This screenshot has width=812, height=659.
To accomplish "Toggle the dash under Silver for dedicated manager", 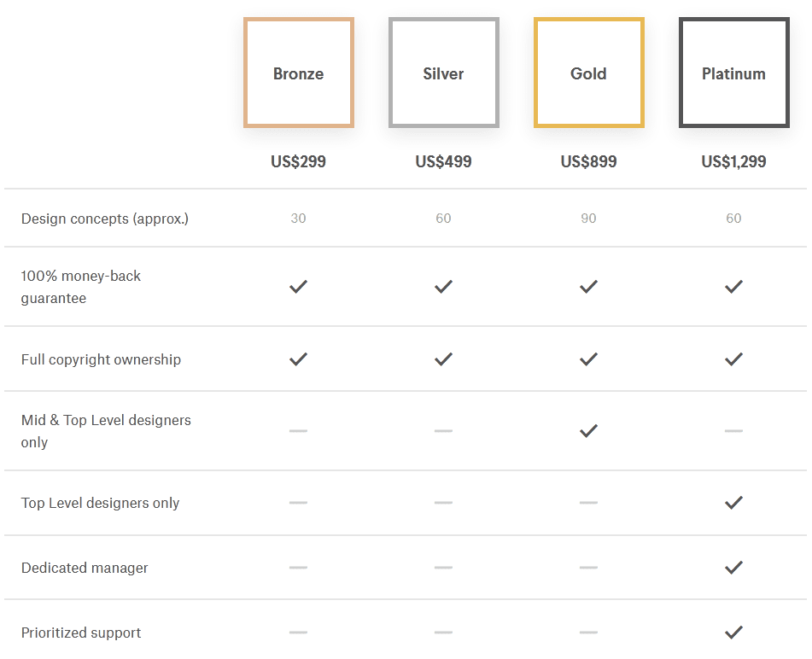I will pyautogui.click(x=443, y=568).
